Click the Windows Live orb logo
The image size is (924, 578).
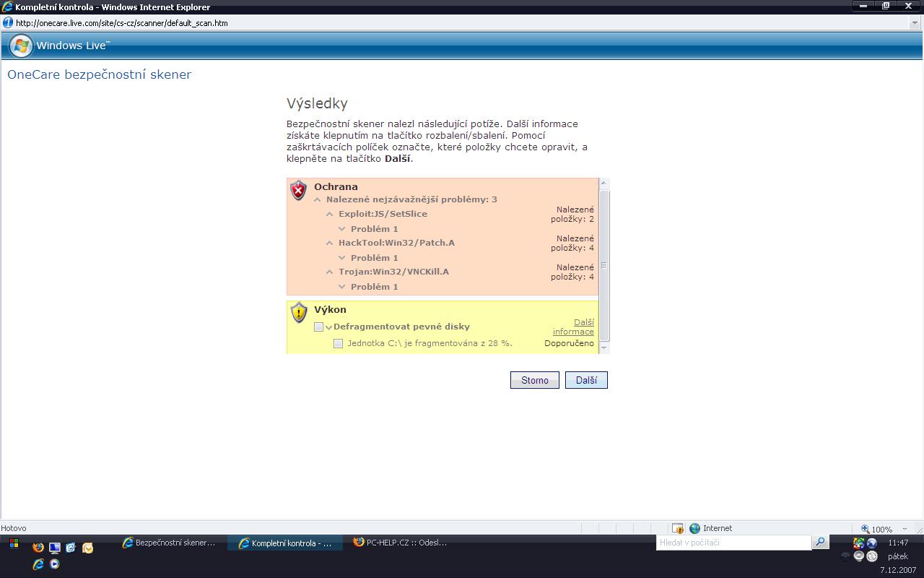click(21, 46)
